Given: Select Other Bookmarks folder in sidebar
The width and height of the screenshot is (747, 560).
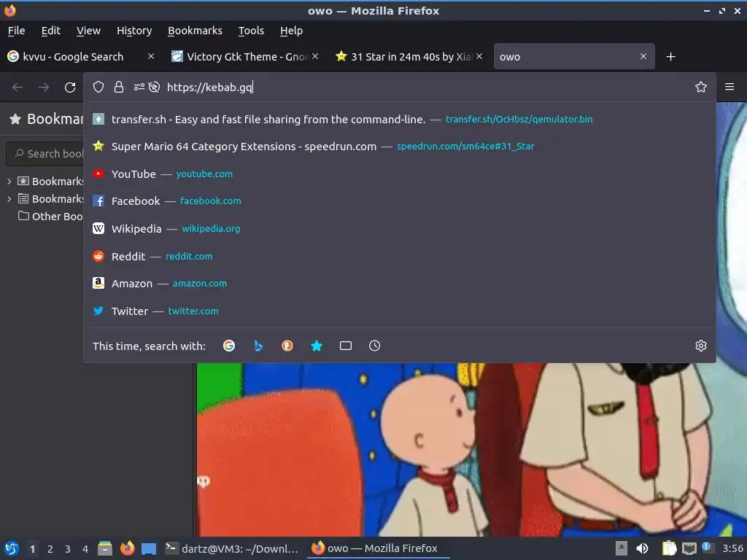Looking at the screenshot, I should [x=50, y=216].
